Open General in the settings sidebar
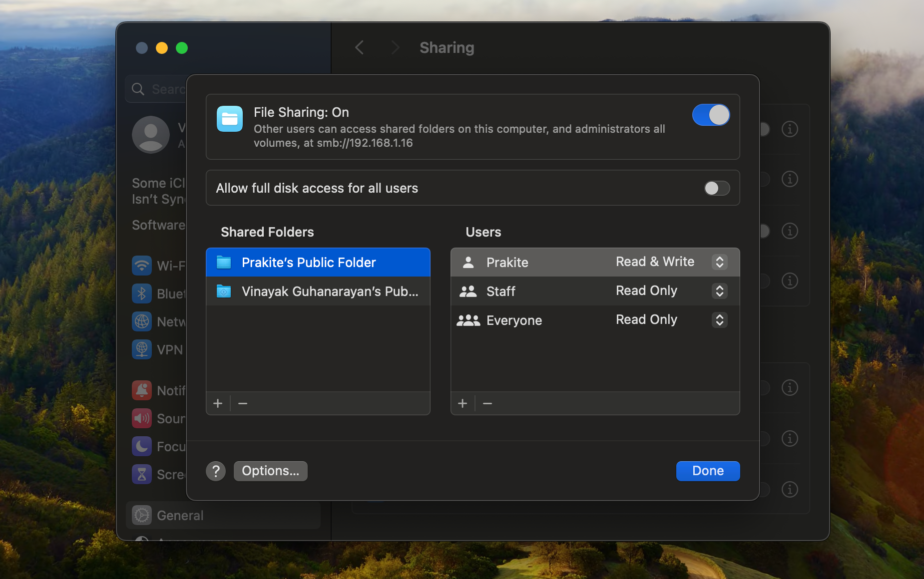 [180, 516]
